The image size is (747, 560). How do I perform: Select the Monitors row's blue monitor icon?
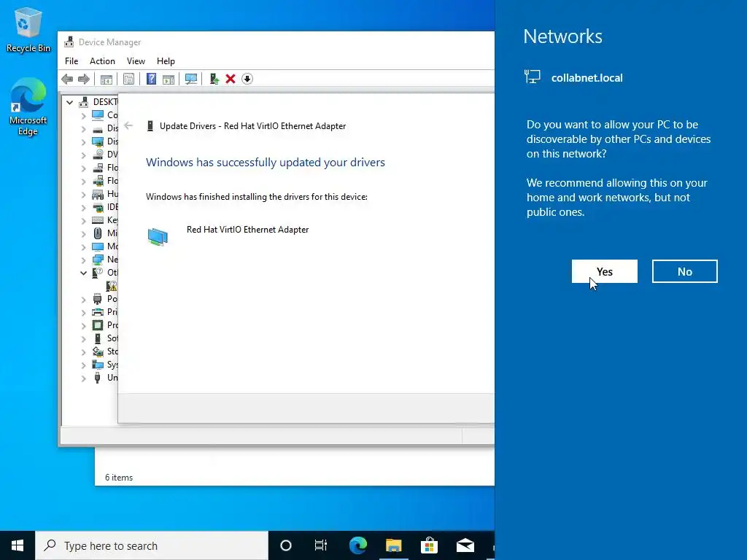click(98, 246)
